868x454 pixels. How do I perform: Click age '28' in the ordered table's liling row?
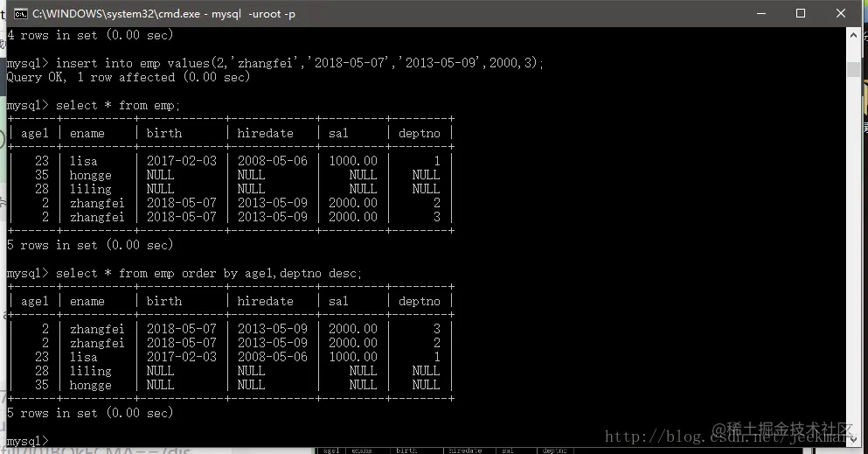click(x=42, y=371)
